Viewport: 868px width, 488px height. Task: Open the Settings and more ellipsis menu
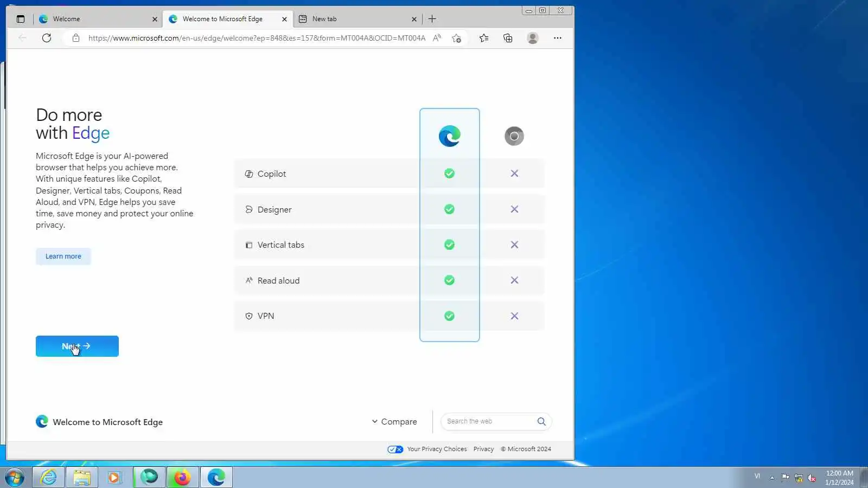[x=558, y=38]
